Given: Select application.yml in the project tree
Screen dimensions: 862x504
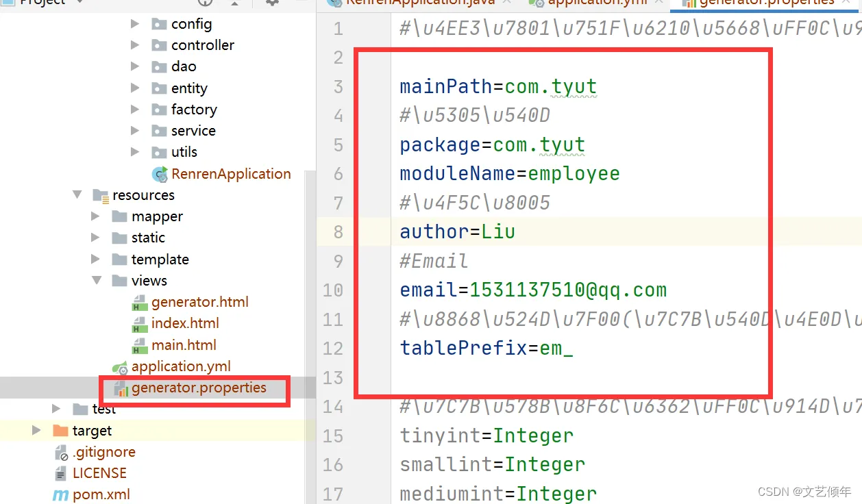Looking at the screenshot, I should (x=181, y=366).
